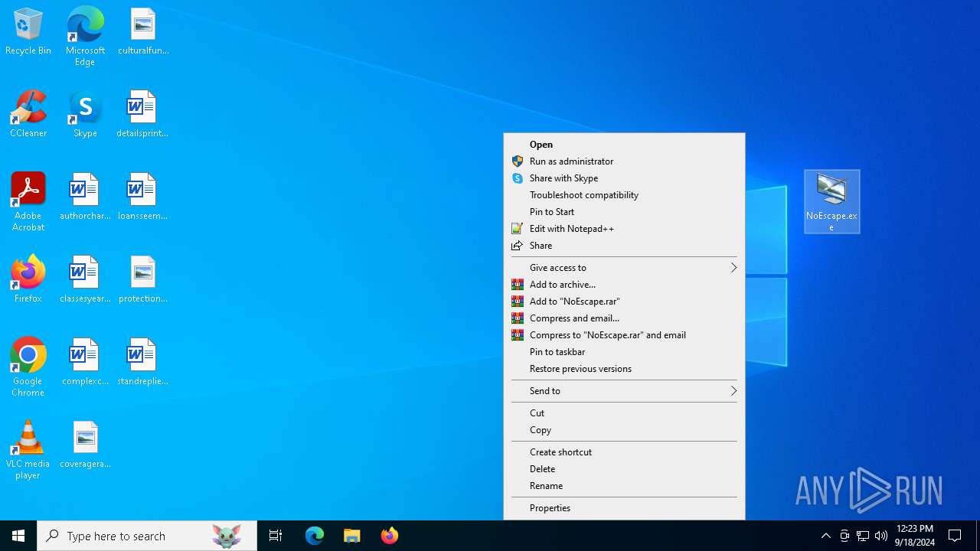
Task: Open the Recycle Bin desktop icon
Action: pyautogui.click(x=28, y=32)
